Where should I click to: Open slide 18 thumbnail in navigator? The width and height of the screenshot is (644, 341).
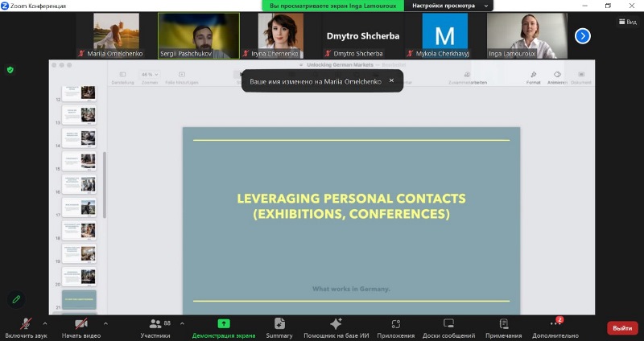tap(79, 231)
